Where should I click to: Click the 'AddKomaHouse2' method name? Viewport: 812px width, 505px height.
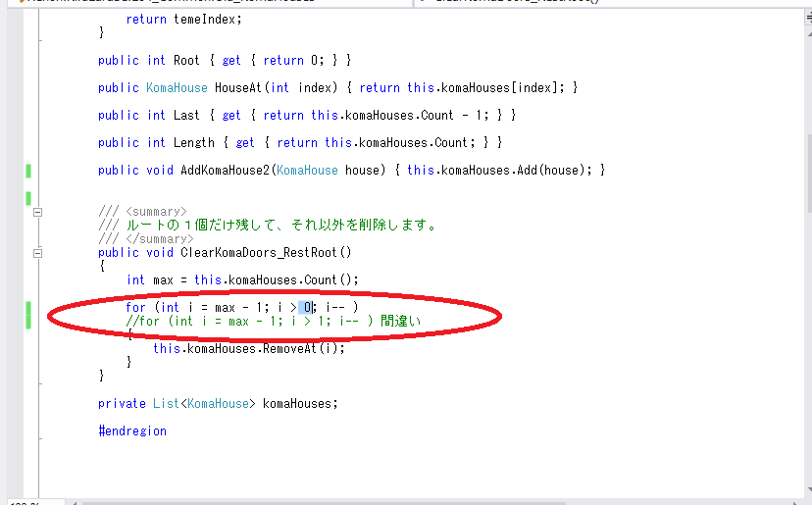pyautogui.click(x=226, y=171)
